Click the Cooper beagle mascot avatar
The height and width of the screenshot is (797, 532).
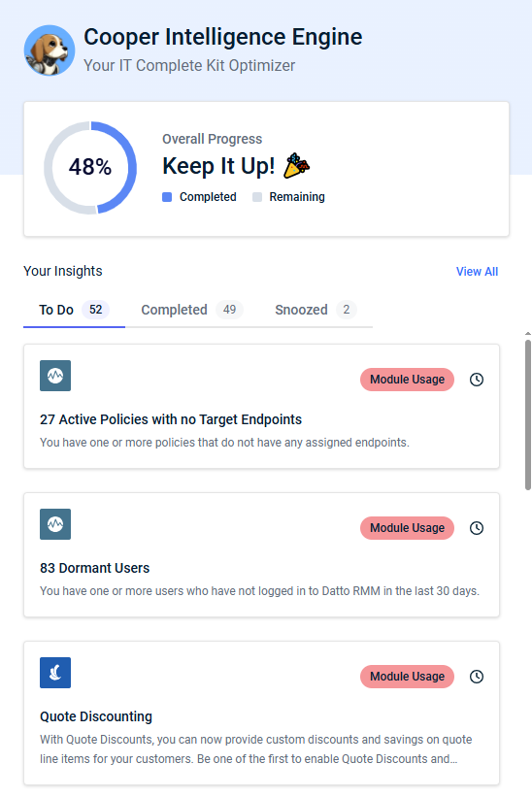click(x=50, y=50)
